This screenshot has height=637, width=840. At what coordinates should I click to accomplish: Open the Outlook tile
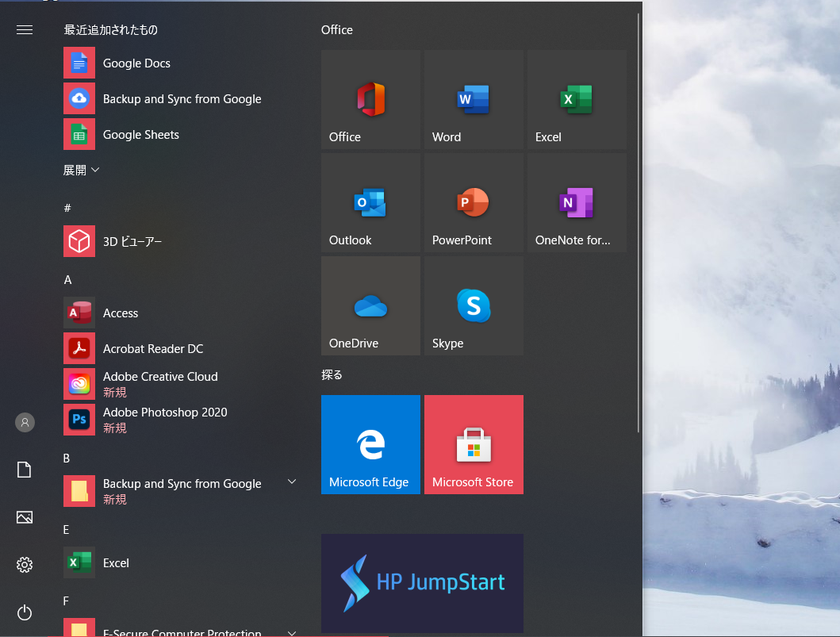pyautogui.click(x=370, y=202)
